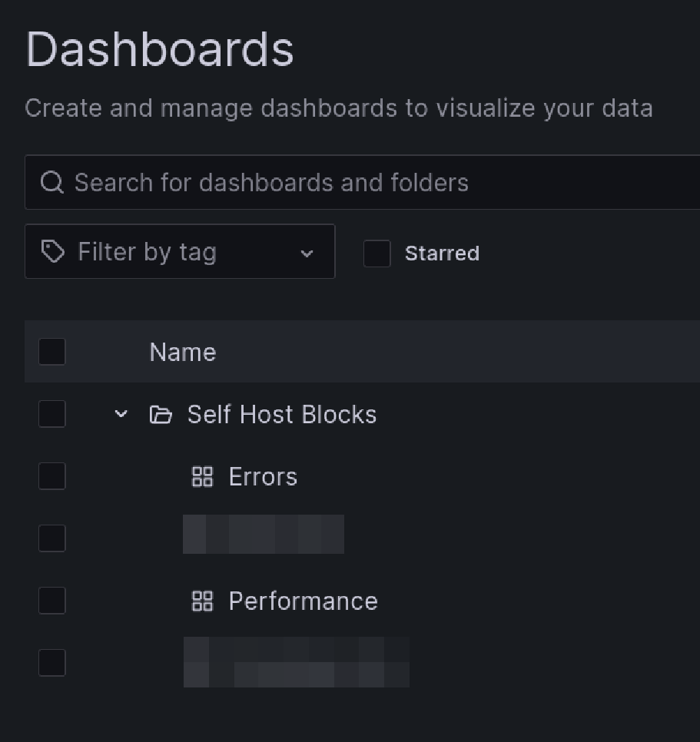Toggle the select-all checkbox in the Name header

click(x=52, y=352)
